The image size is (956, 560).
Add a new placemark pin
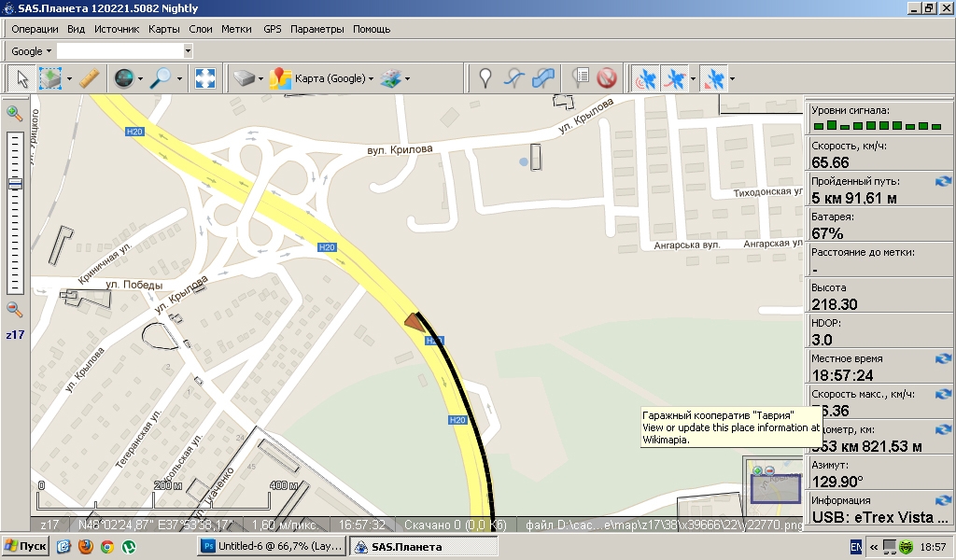tap(485, 78)
